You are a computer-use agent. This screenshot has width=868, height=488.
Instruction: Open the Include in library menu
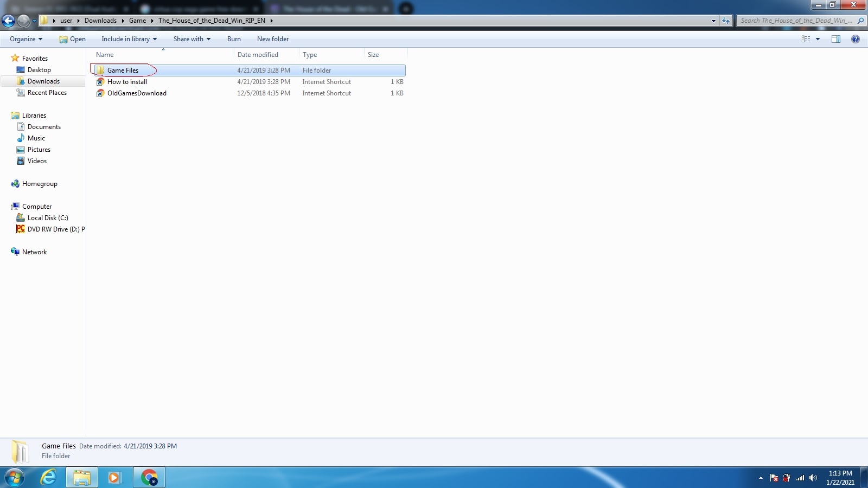point(129,39)
